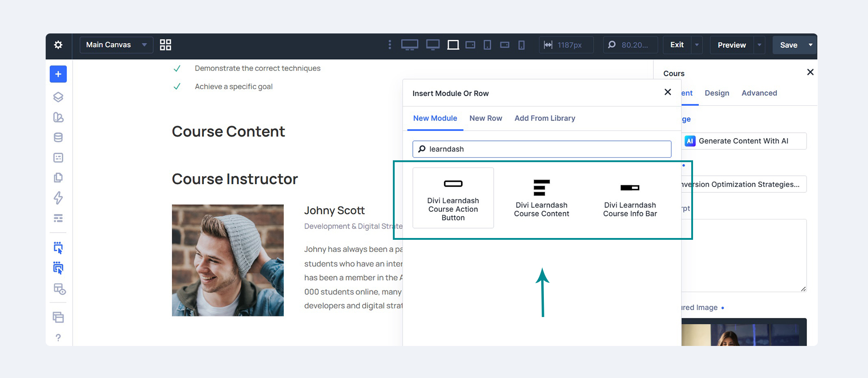This screenshot has height=378, width=868.
Task: Click the blue plus add-element button
Action: pyautogui.click(x=58, y=74)
